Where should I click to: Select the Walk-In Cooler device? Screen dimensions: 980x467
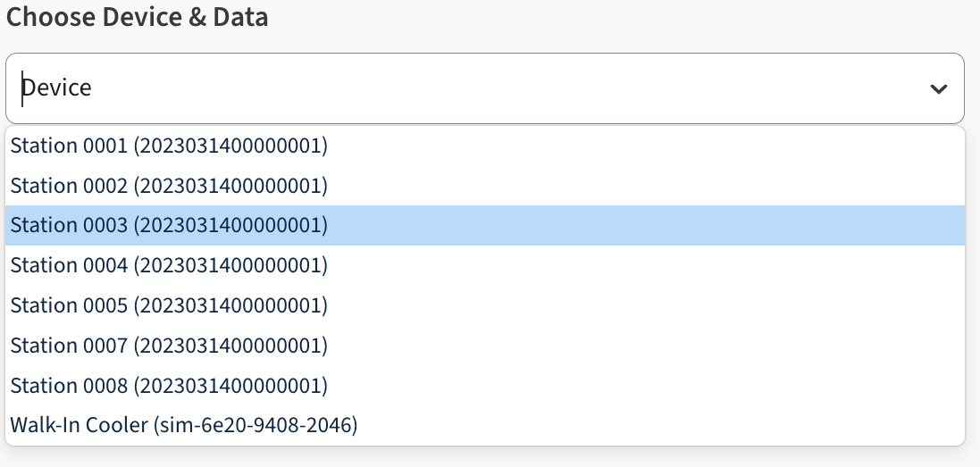pyautogui.click(x=183, y=425)
